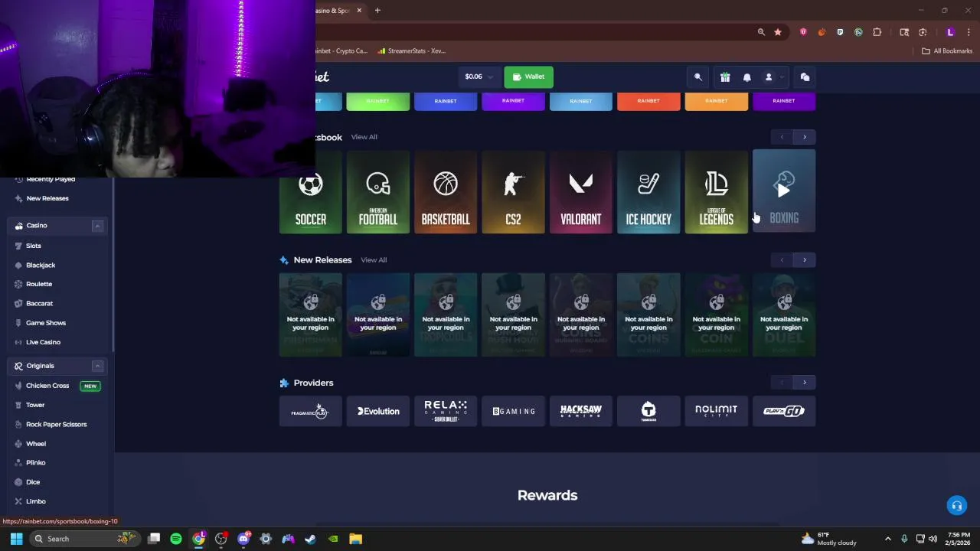Open the Valorant sportsbook tile
This screenshot has height=551, width=980.
pyautogui.click(x=581, y=192)
